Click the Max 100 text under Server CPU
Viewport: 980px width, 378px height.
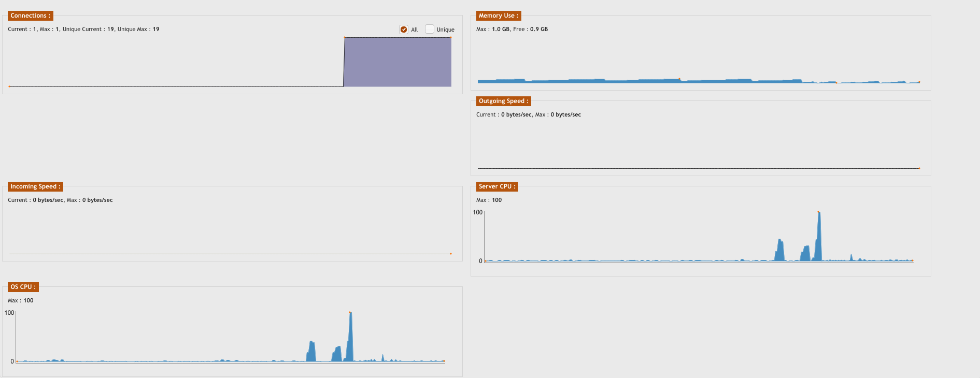click(x=489, y=200)
